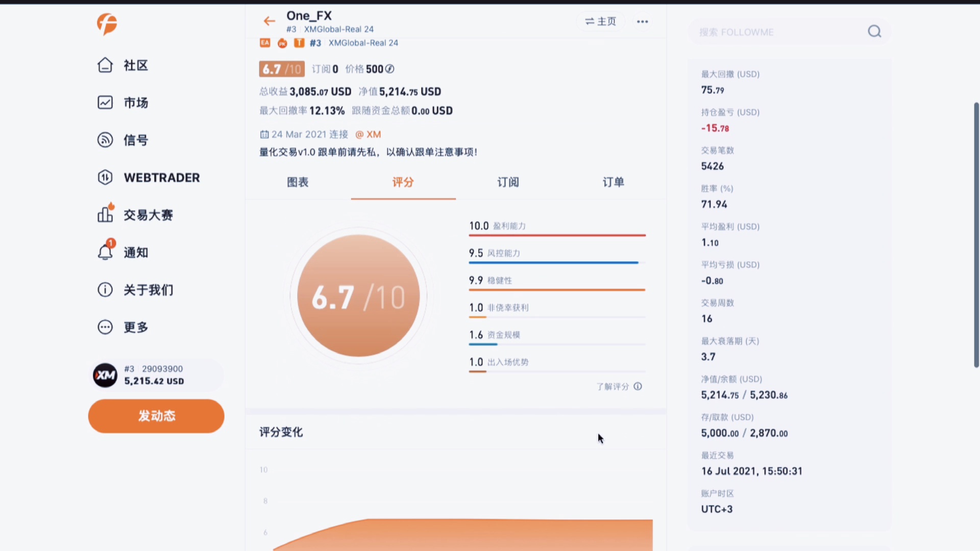This screenshot has width=980, height=551.
Task: Open 交易大赛 trading contest icon
Action: (105, 215)
